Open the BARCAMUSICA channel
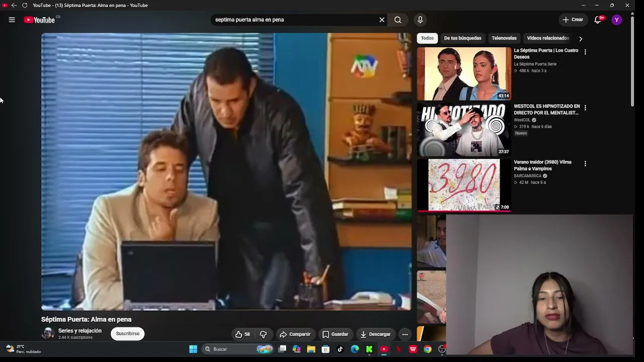Screen dimensions: 644x362 click(x=527, y=176)
